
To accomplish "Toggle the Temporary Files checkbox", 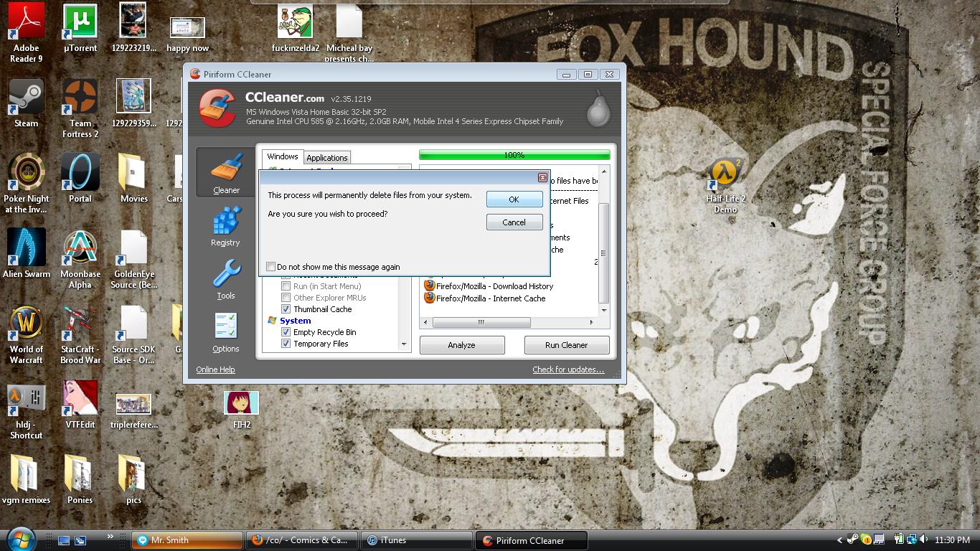I will pos(286,344).
